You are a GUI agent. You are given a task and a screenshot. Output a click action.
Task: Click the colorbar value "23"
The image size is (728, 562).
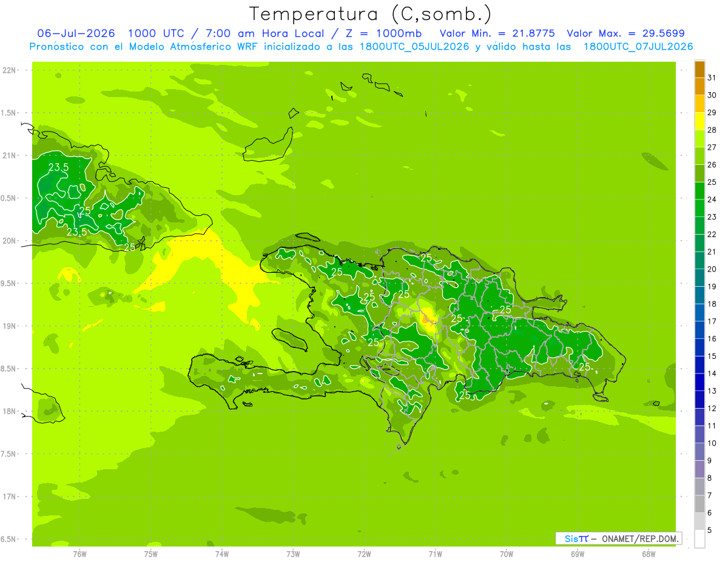pos(712,216)
